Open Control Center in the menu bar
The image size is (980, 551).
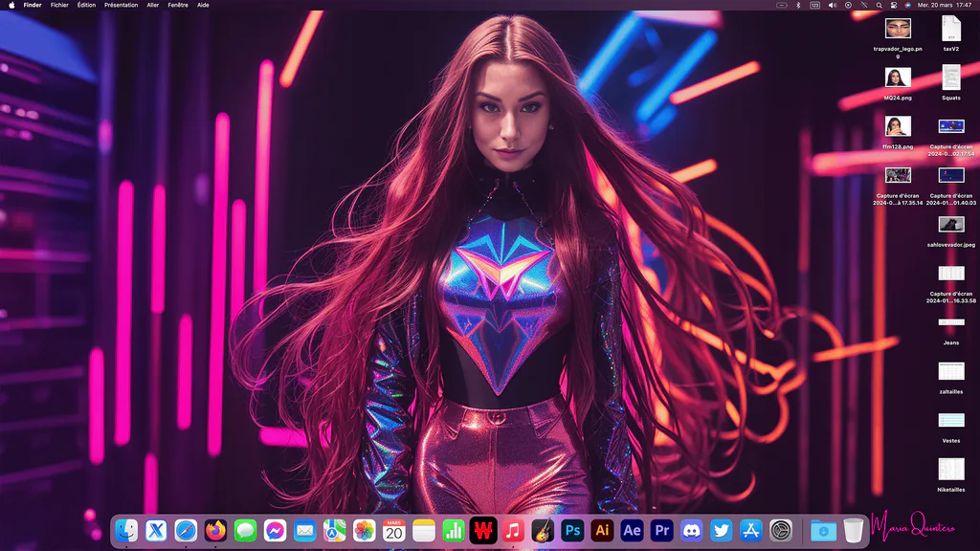[894, 5]
